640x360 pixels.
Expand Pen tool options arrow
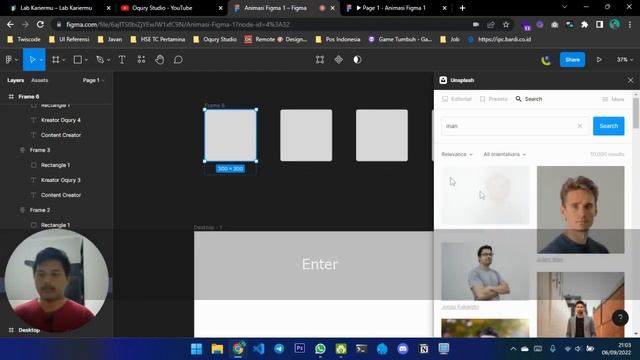(109, 60)
